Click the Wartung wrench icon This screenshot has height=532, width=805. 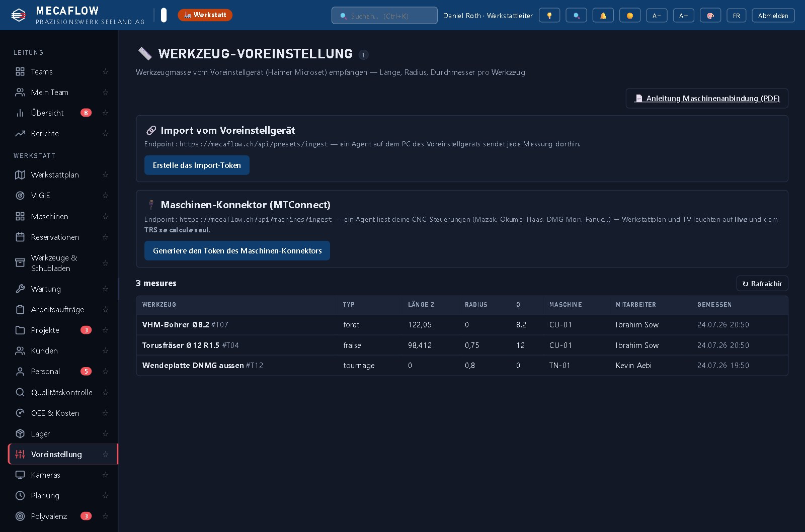coord(20,289)
